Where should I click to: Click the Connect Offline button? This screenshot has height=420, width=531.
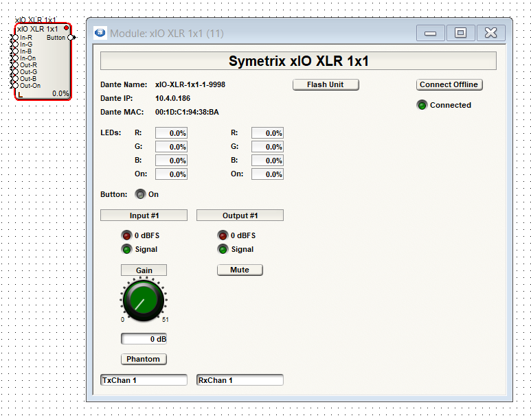click(x=449, y=84)
